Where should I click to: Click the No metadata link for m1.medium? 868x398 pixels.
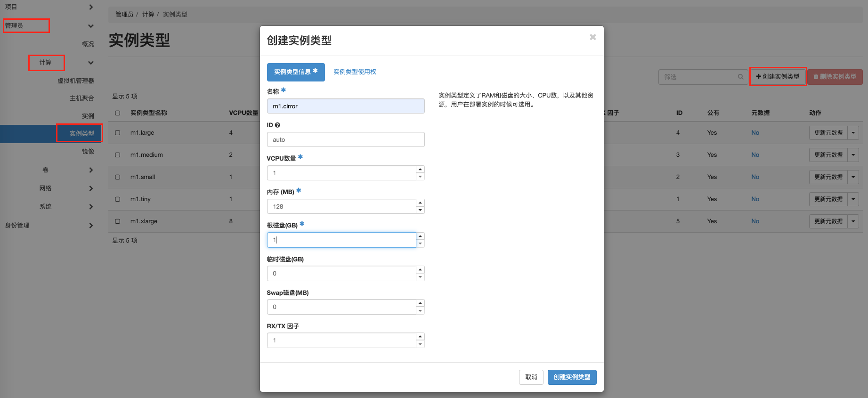tap(755, 155)
